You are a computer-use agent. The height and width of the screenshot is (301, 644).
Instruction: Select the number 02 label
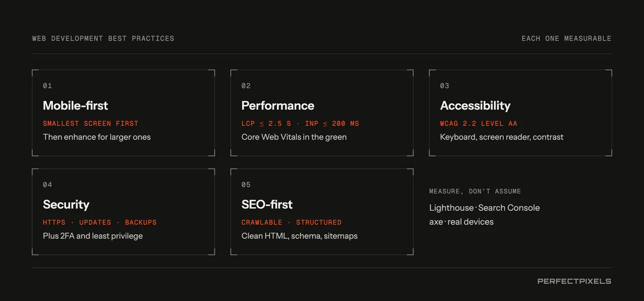tap(246, 86)
